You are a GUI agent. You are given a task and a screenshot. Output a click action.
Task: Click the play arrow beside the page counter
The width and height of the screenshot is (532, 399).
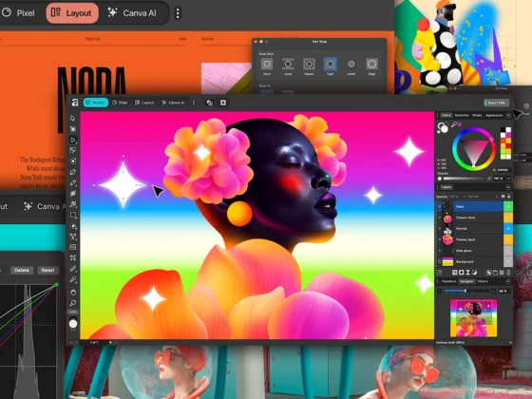[x=110, y=342]
